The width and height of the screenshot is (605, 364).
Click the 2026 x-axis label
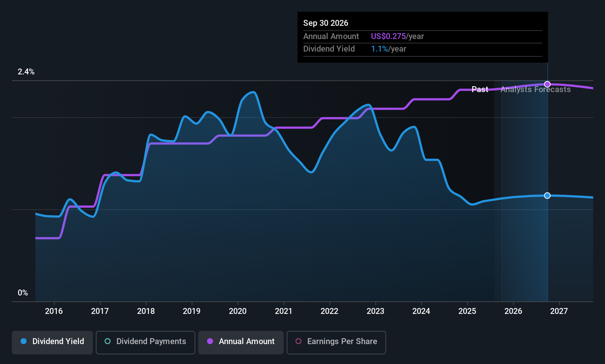coord(513,311)
